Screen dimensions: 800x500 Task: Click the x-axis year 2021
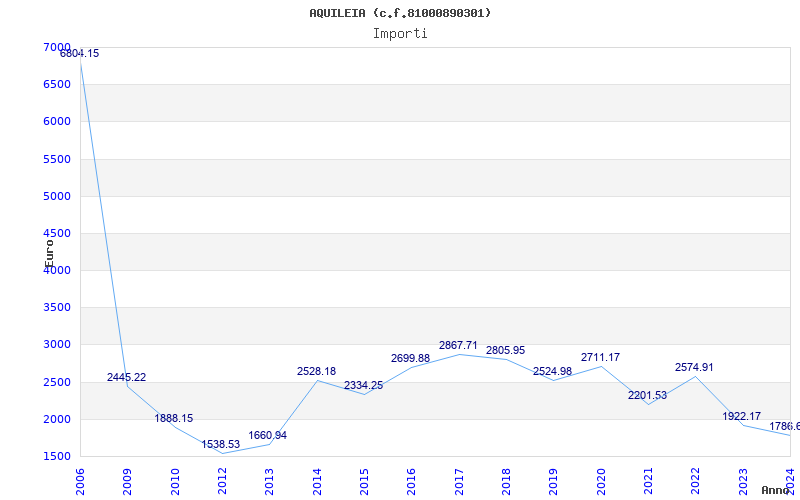pos(648,482)
